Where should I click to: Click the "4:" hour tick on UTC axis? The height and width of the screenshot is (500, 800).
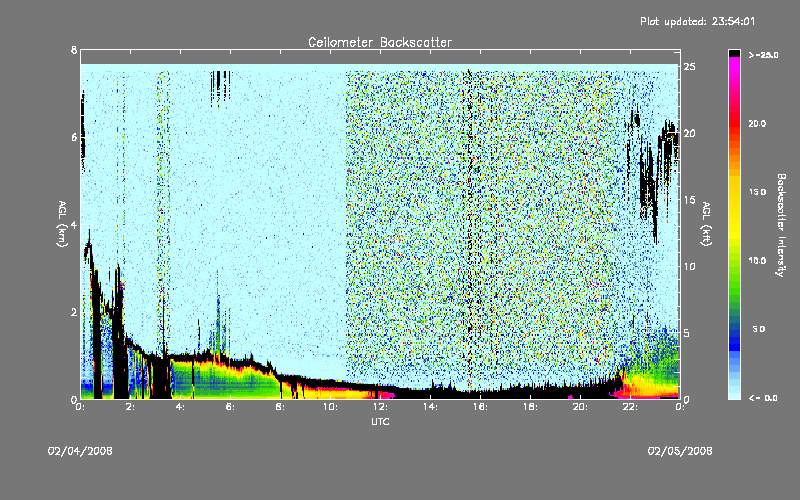(180, 407)
